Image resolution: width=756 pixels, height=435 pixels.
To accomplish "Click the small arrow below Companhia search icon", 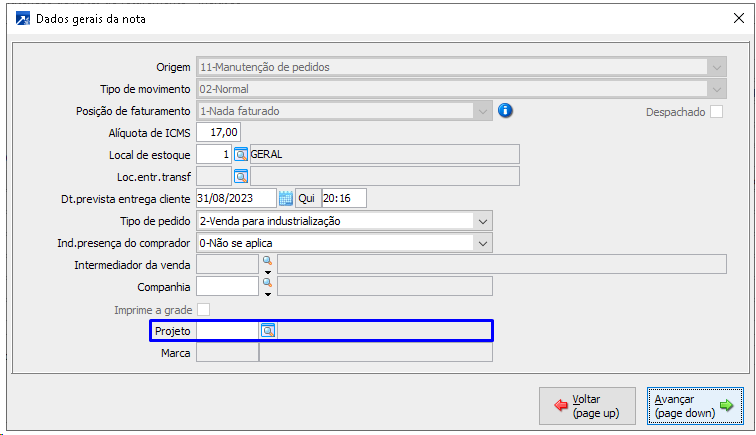I will coord(268,294).
